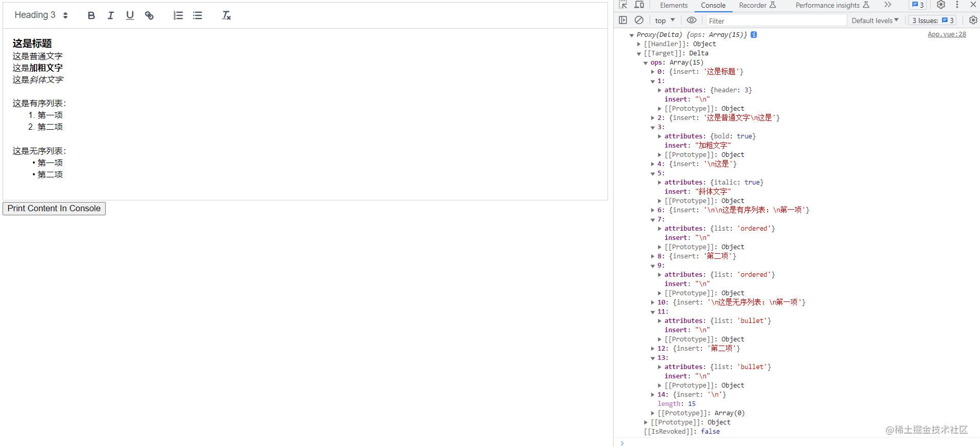Collapse ops item 1
Image resolution: width=980 pixels, height=447 pixels.
click(x=653, y=81)
